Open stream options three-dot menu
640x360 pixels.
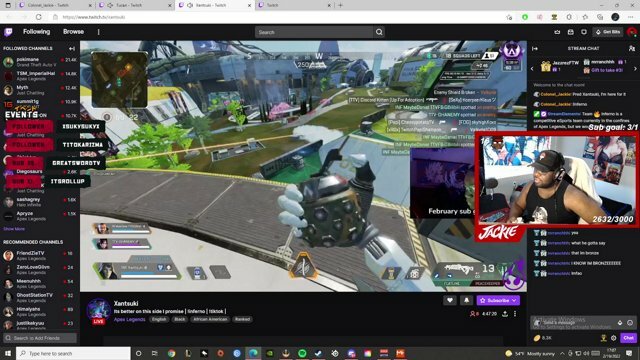tap(515, 314)
